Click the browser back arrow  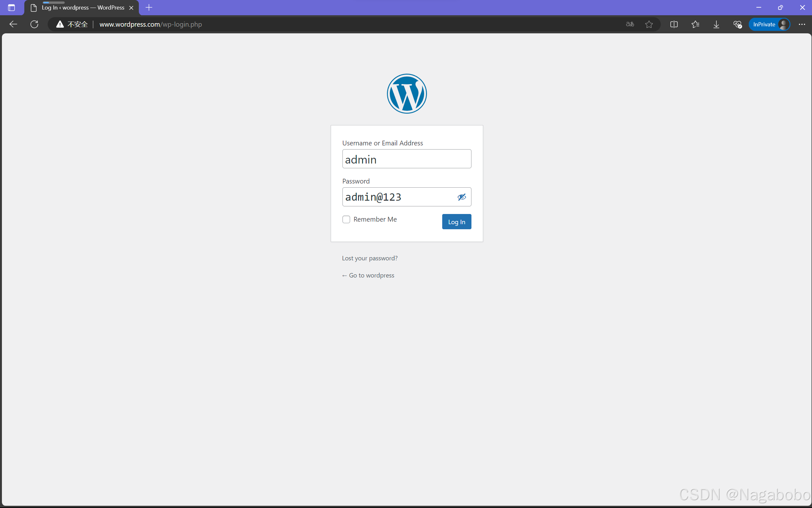point(13,24)
